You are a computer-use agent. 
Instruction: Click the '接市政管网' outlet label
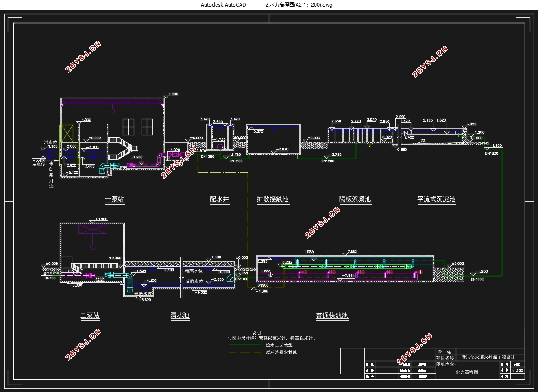[x=51, y=273]
